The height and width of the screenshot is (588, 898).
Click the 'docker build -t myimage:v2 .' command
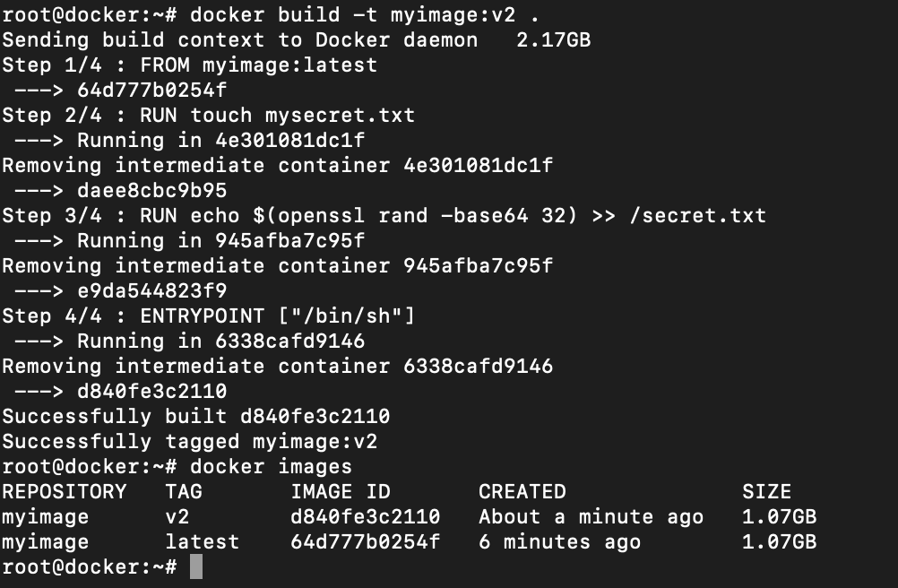tap(364, 15)
